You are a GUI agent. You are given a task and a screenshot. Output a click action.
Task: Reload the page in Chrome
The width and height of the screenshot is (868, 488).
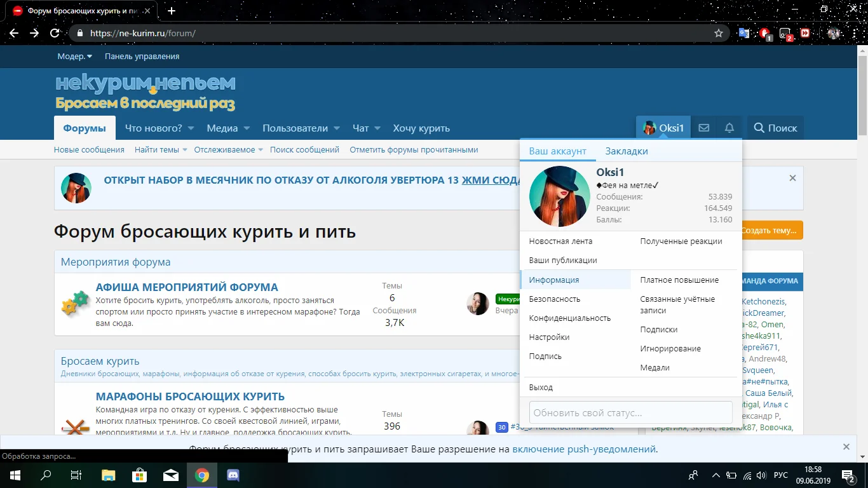pos(55,33)
